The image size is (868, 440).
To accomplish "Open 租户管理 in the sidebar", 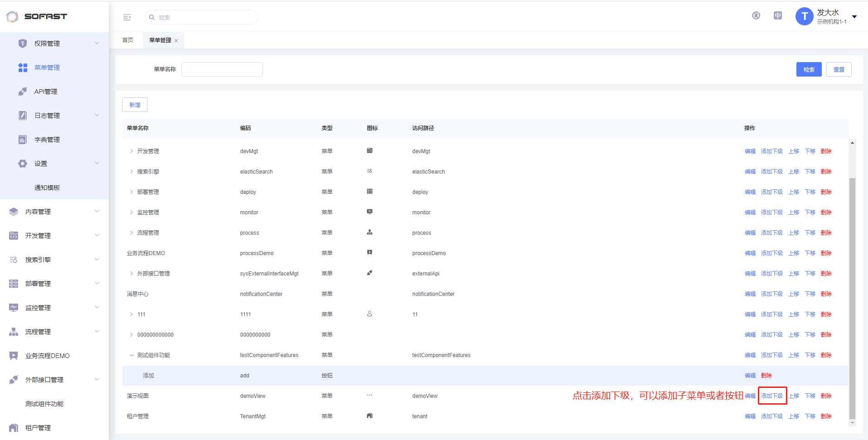I will (38, 428).
